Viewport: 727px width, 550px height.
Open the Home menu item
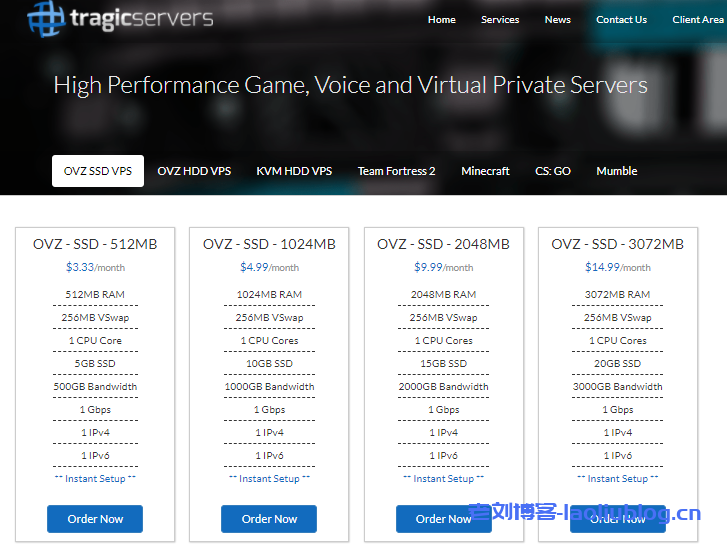(441, 20)
